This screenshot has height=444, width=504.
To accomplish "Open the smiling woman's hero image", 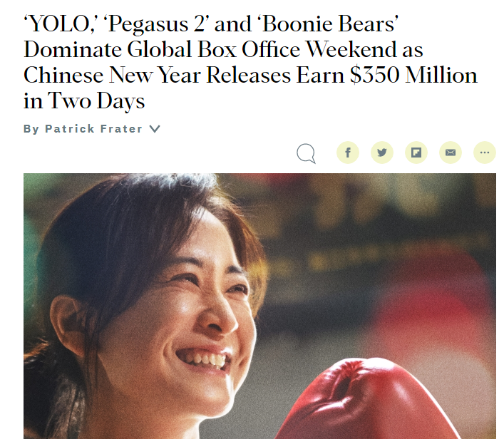I will coord(259,306).
